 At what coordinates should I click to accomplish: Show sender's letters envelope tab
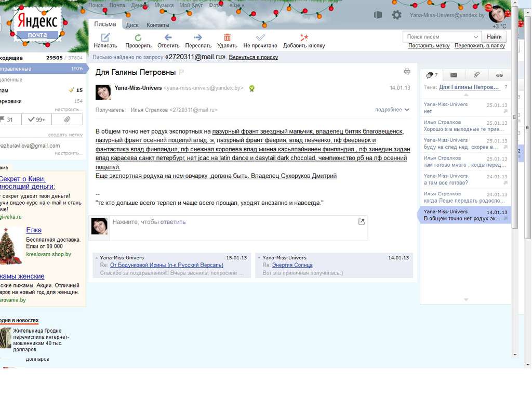[x=454, y=75]
